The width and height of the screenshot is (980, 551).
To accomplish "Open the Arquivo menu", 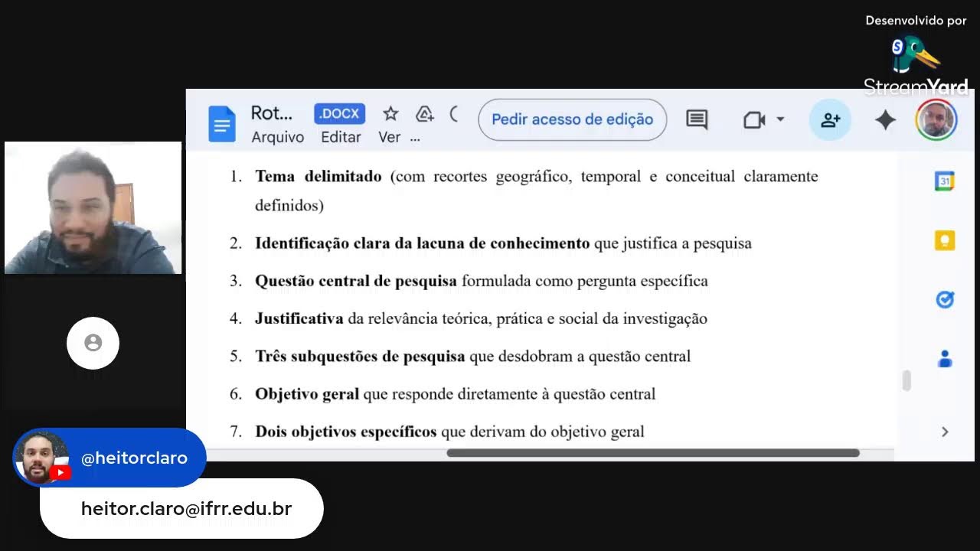I will pos(278,137).
